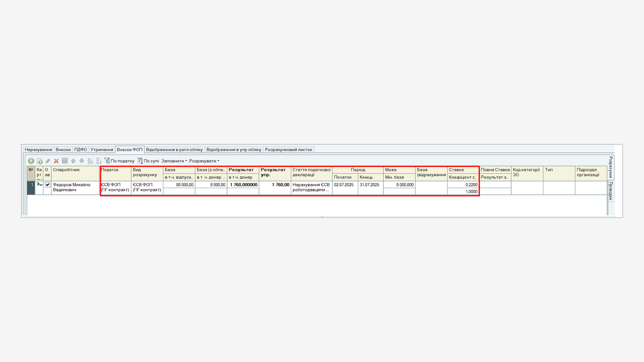Image resolution: width=644 pixels, height=362 pixels.
Task: Click the limited base 8 000,00 cell
Action: coord(211,185)
